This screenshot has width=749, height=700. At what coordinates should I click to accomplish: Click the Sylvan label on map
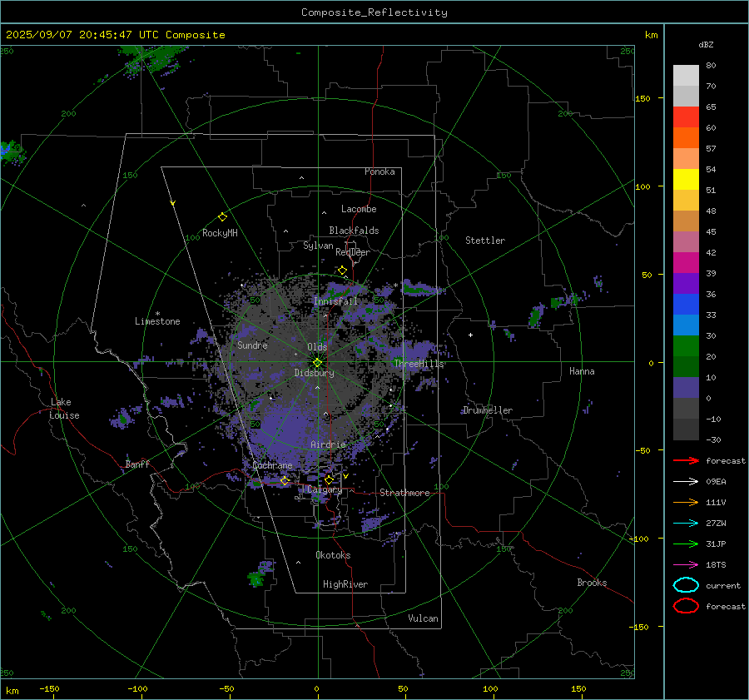(x=318, y=246)
